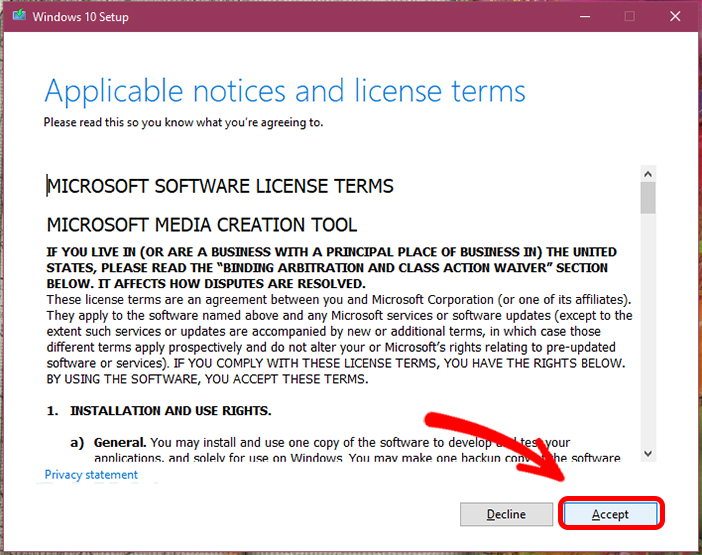Click the Accept button
This screenshot has height=555, width=702.
click(610, 514)
